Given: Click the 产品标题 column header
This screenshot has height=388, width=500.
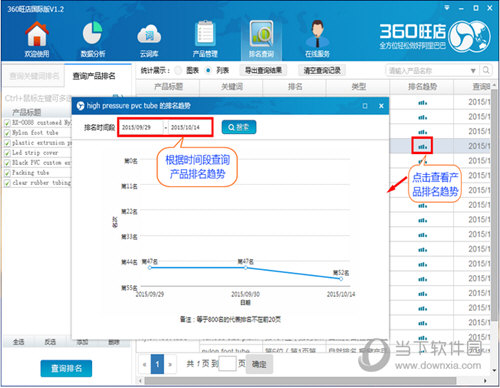Looking at the screenshot, I should pos(168,87).
